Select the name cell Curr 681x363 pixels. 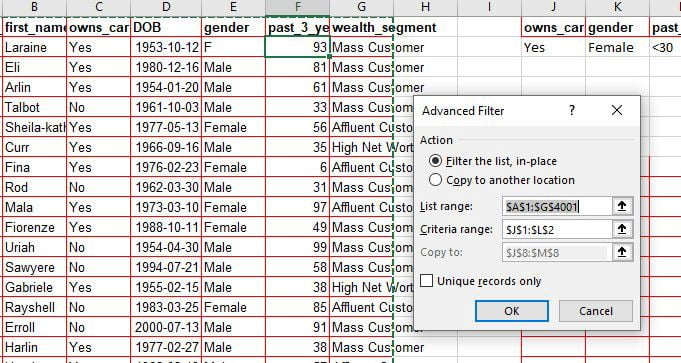click(34, 147)
